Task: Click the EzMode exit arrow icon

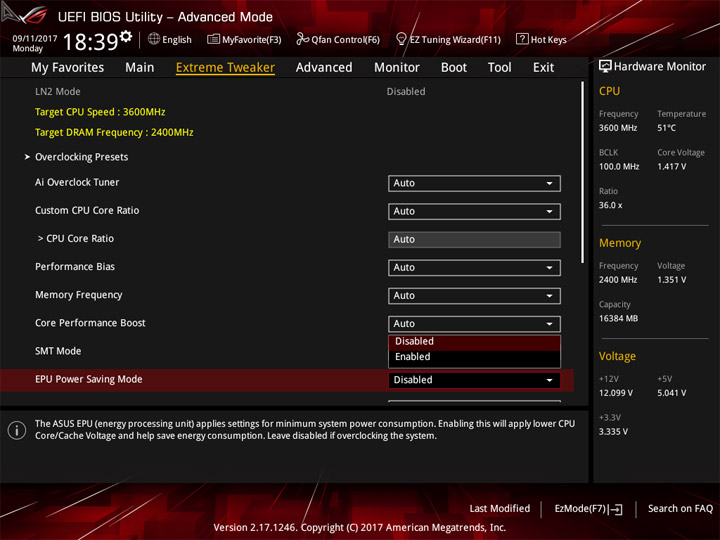Action: pos(617,509)
